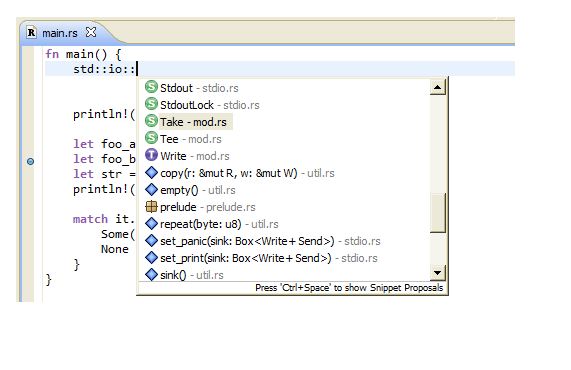The height and width of the screenshot is (370, 571).
Task: Click the proposal list scroll-down arrow
Action: pyautogui.click(x=438, y=272)
